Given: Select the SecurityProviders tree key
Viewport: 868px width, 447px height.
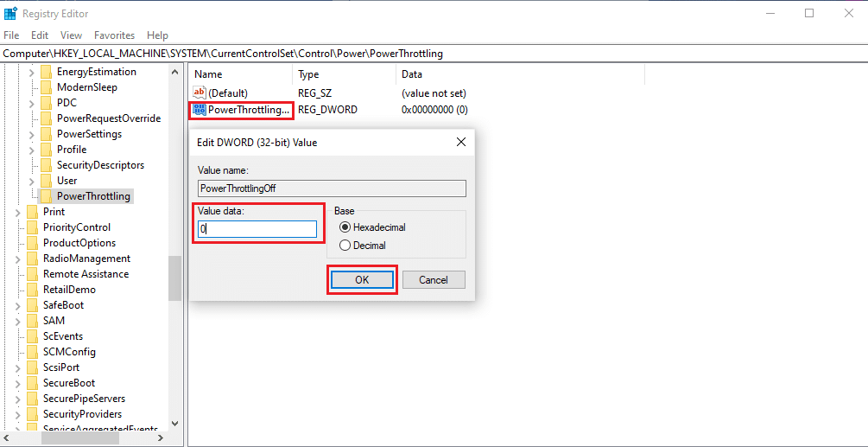Looking at the screenshot, I should point(83,414).
